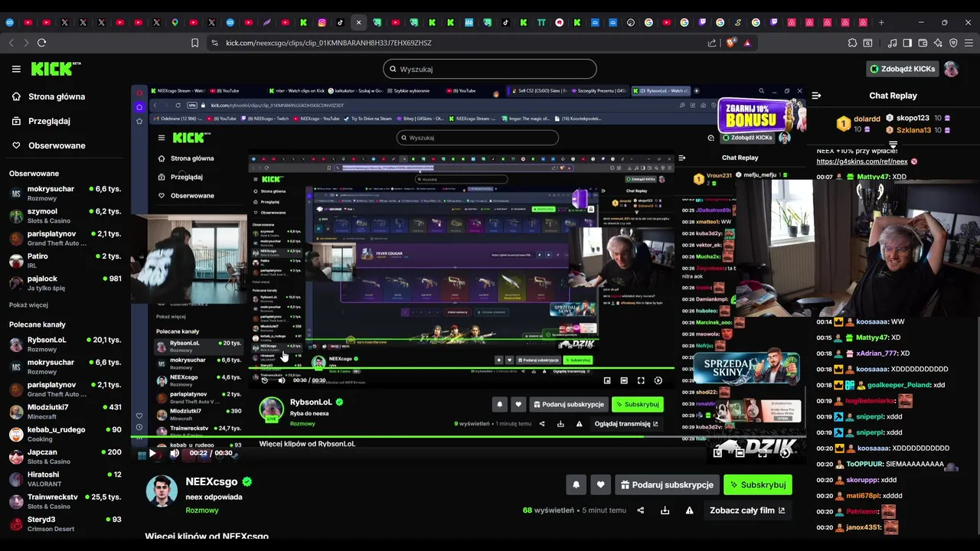Share the NEEXcsgo clip
The height and width of the screenshot is (551, 980).
(x=641, y=510)
